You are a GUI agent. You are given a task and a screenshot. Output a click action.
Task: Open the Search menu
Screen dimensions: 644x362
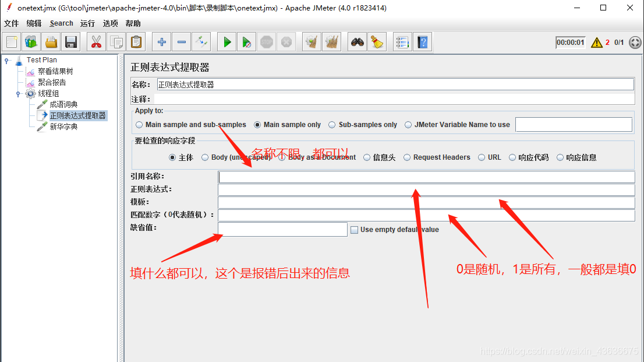pyautogui.click(x=61, y=23)
